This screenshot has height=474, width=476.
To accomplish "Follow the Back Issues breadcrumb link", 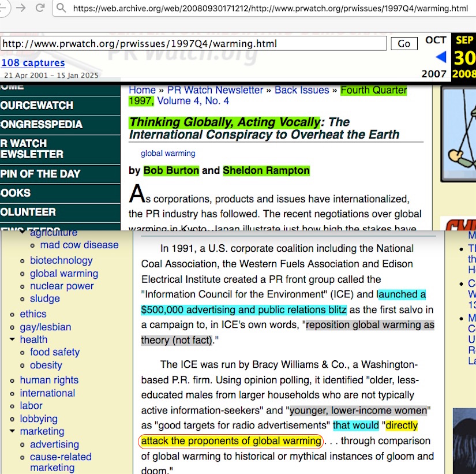I will click(302, 90).
